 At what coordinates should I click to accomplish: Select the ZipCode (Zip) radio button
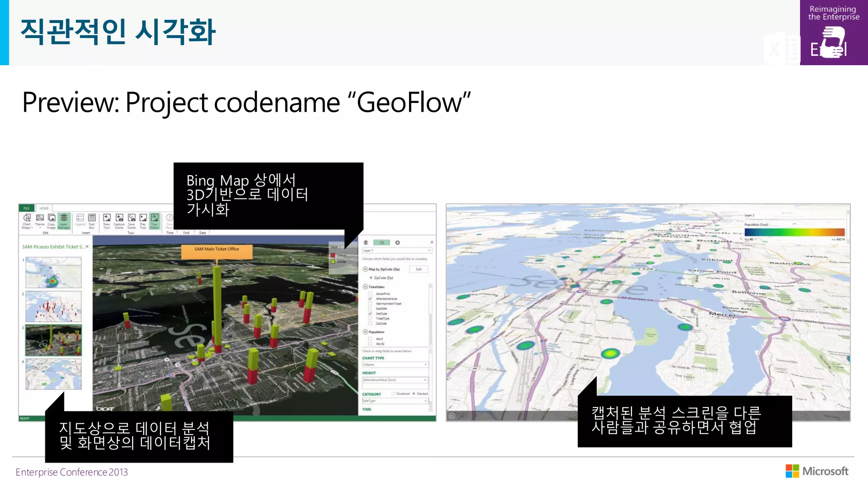[x=371, y=278]
